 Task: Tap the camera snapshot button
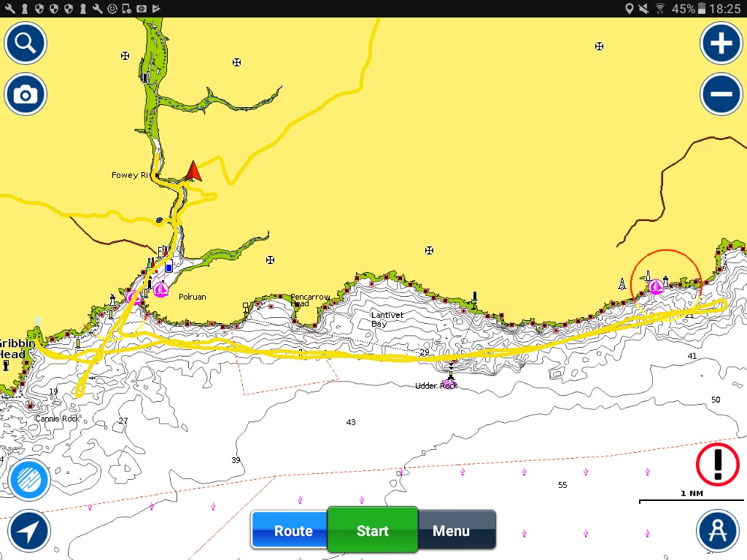tap(26, 95)
